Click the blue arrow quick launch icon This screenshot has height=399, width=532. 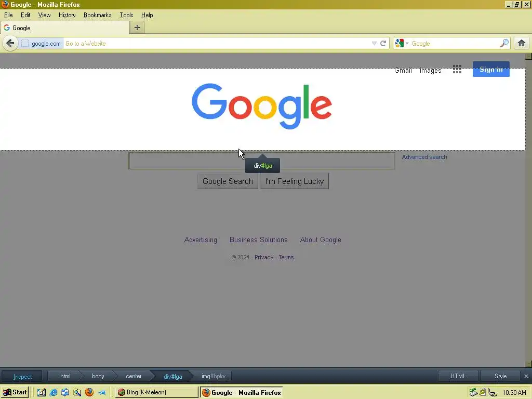click(x=101, y=393)
